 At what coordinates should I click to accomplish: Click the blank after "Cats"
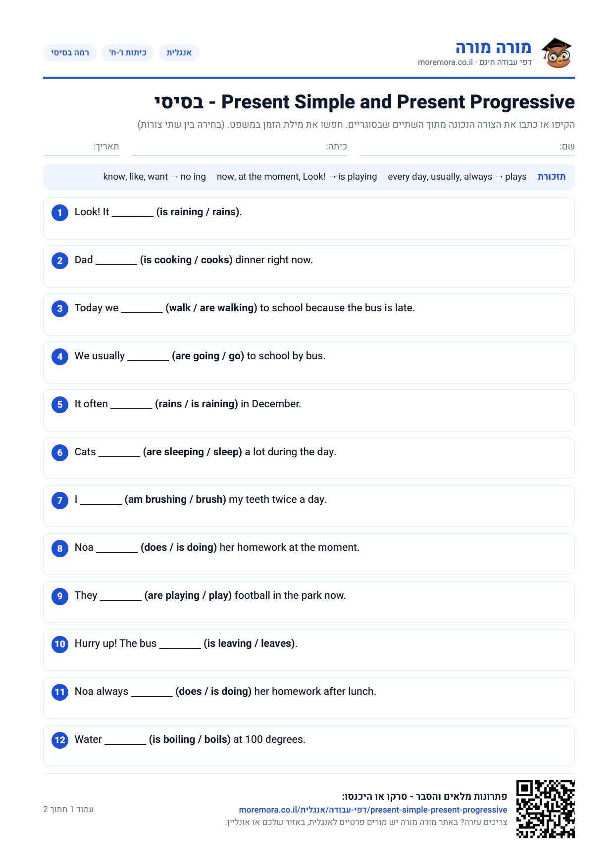coord(119,453)
